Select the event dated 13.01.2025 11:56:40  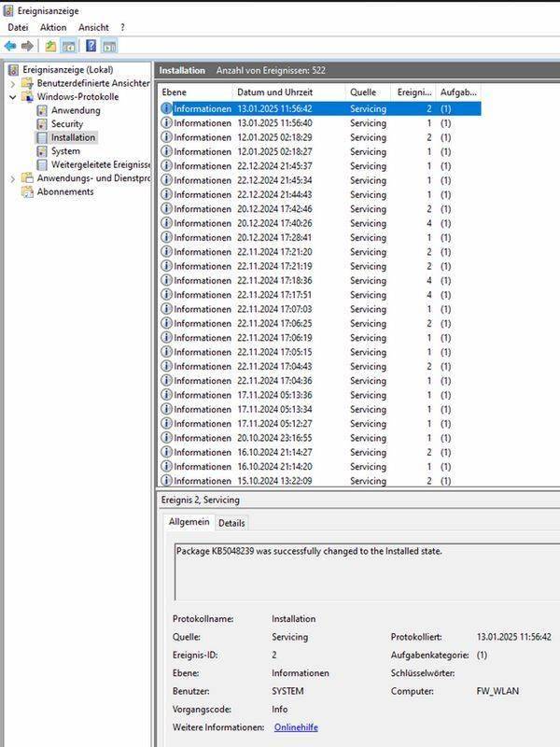[320, 123]
